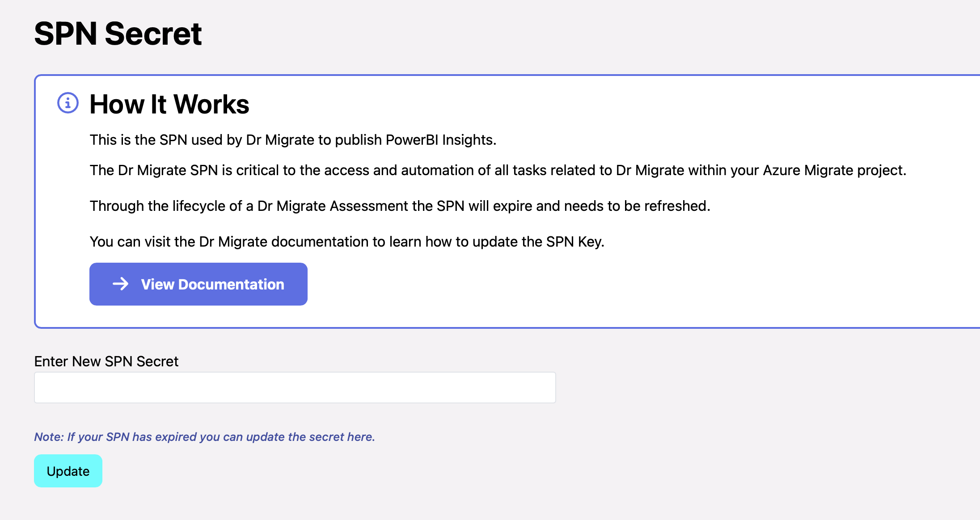Focus the Enter New SPN Secret input field
The width and height of the screenshot is (980, 520).
(295, 387)
